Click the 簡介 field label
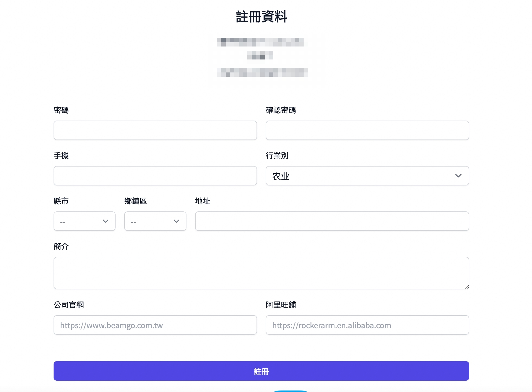 coord(61,246)
